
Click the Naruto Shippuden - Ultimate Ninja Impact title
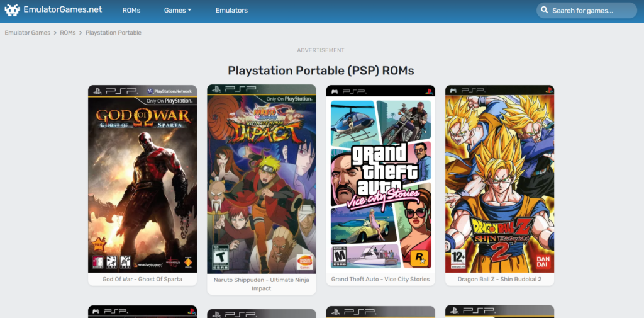pos(262,284)
